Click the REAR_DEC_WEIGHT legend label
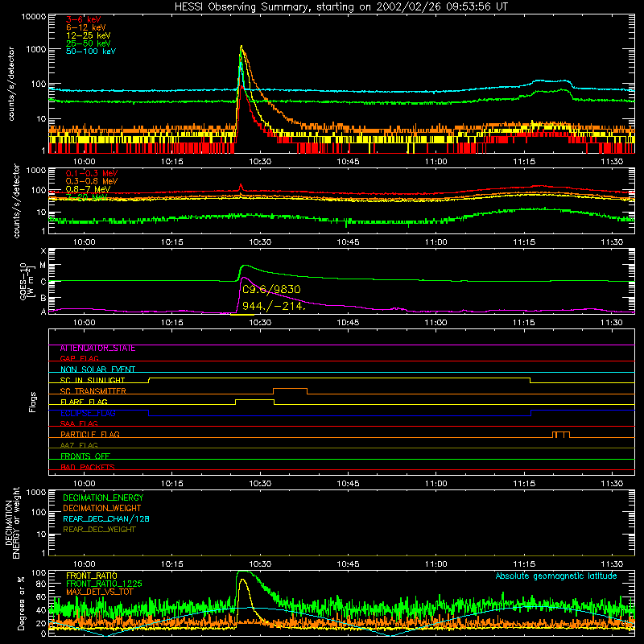Screen dimensions: 644x644 click(x=99, y=530)
